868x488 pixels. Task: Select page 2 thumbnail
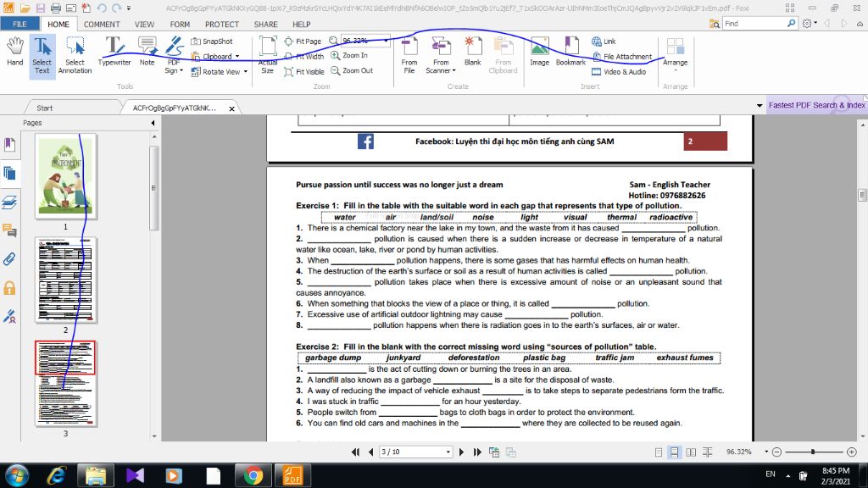click(65, 280)
